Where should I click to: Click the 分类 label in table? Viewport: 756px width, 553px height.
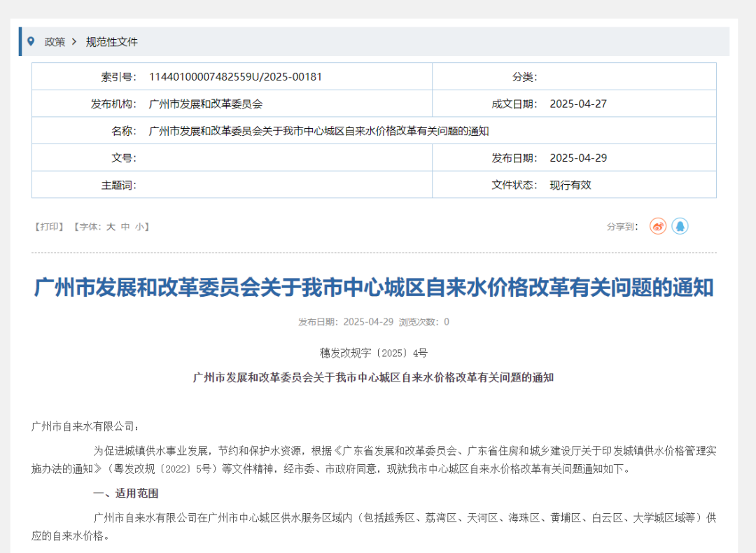pos(524,77)
